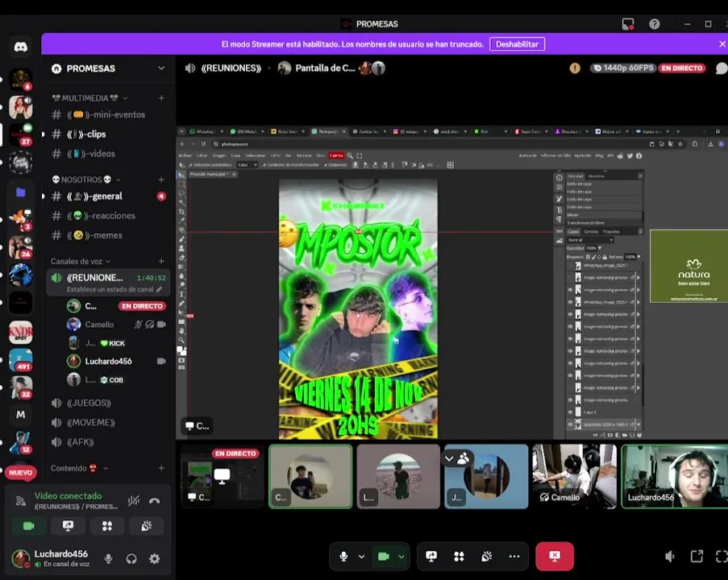Toggle Controles de transformación checkbox in stream
The width and height of the screenshot is (728, 580).
click(264, 164)
